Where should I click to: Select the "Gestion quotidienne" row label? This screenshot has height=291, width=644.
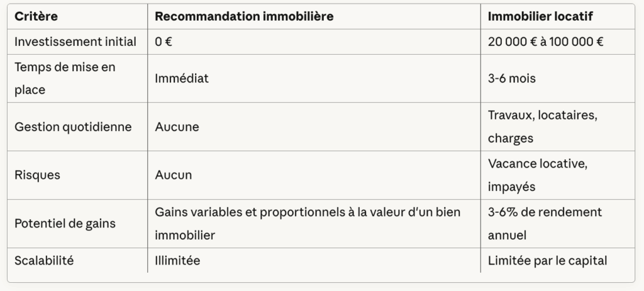73,127
